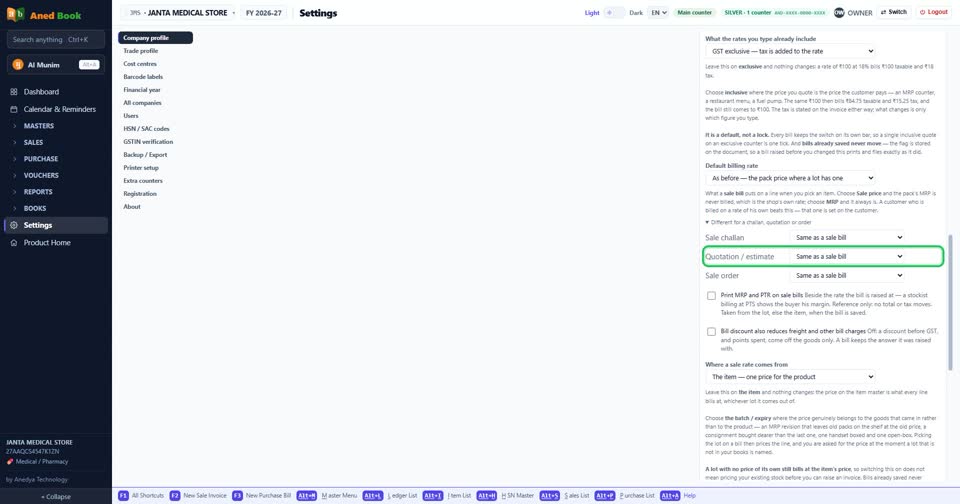Click the Logout button
960x504 pixels.
pos(934,12)
